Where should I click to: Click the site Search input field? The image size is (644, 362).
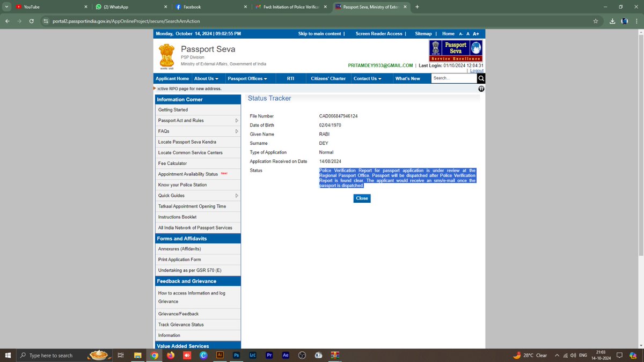[x=454, y=78]
